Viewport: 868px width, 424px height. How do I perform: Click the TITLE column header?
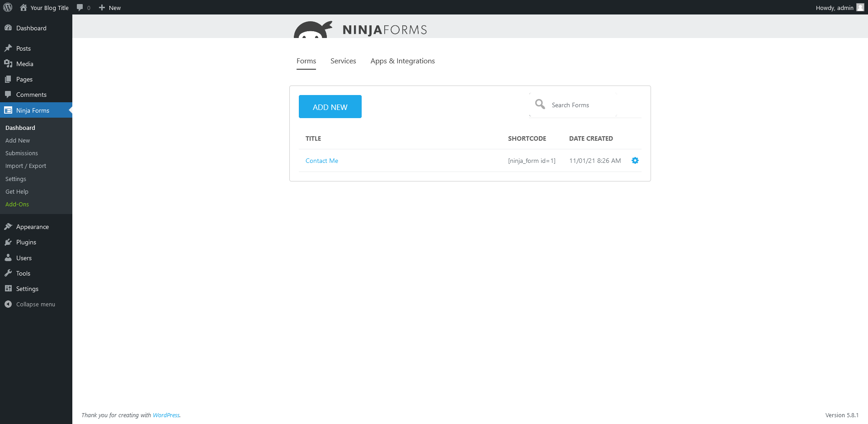[313, 138]
